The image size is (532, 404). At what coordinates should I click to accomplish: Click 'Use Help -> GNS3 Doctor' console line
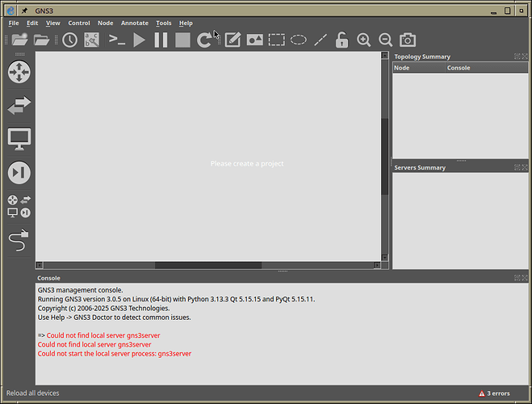pyautogui.click(x=114, y=318)
